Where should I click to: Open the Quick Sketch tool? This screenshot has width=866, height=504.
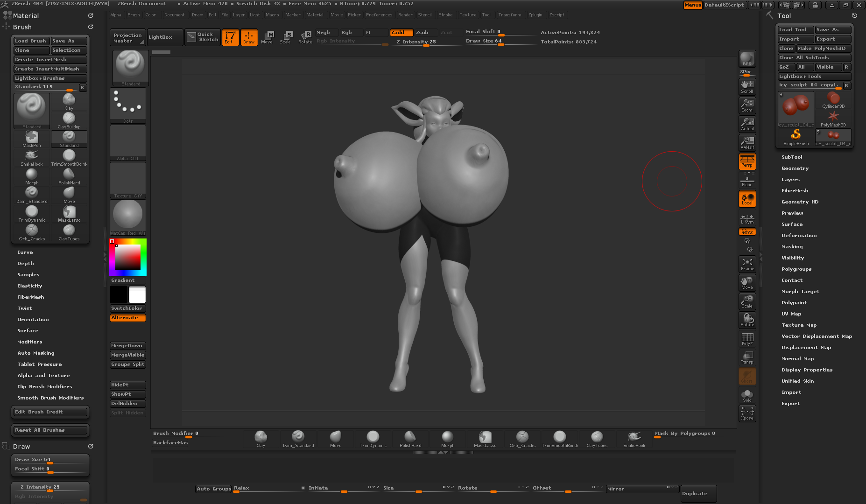(x=202, y=37)
